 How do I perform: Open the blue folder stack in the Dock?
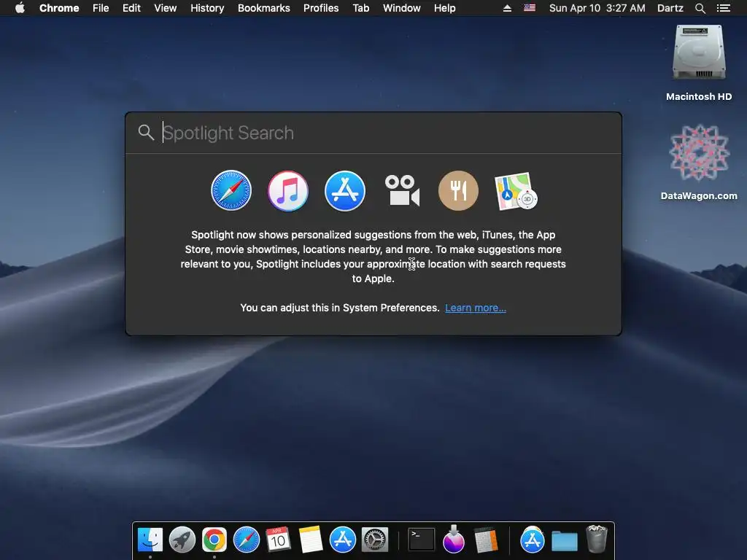[x=565, y=541]
